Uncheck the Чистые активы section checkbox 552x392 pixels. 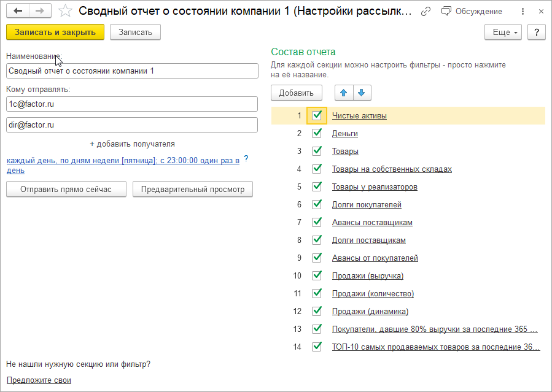coord(317,115)
